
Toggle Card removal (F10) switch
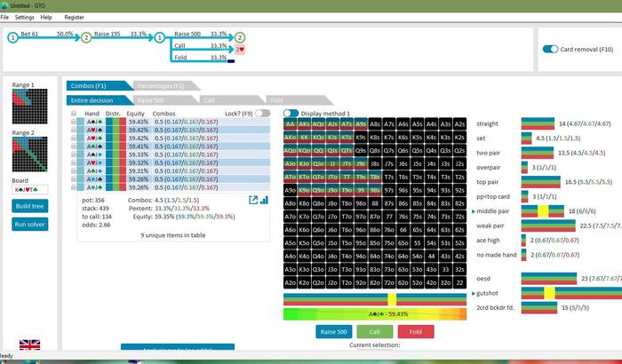pos(550,49)
